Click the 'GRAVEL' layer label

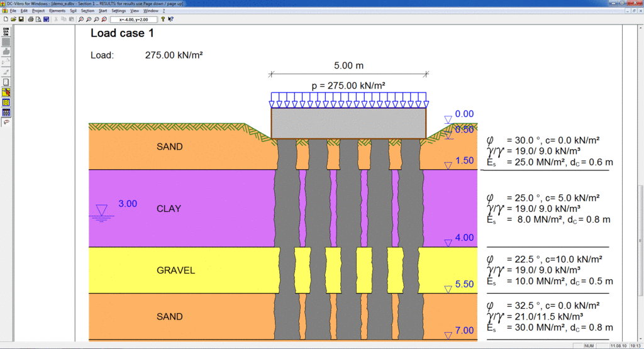click(176, 270)
